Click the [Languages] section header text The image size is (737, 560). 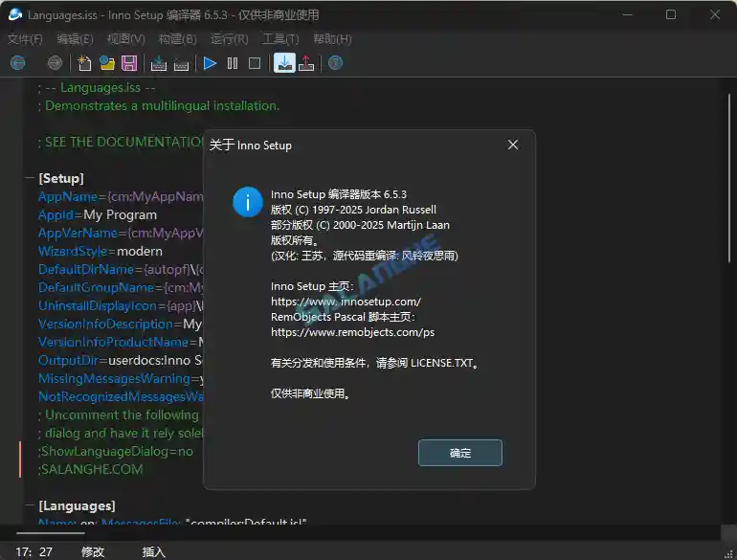78,505
